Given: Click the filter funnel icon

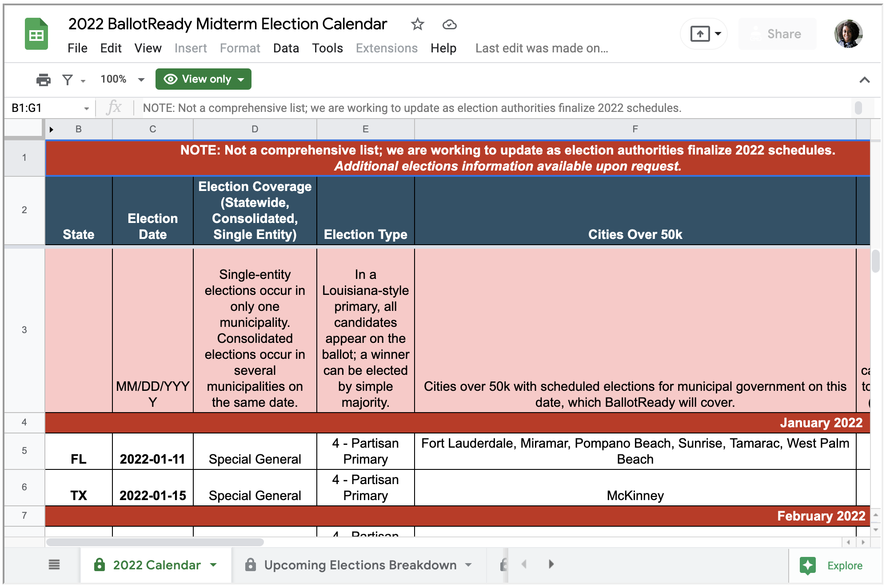Looking at the screenshot, I should (68, 79).
